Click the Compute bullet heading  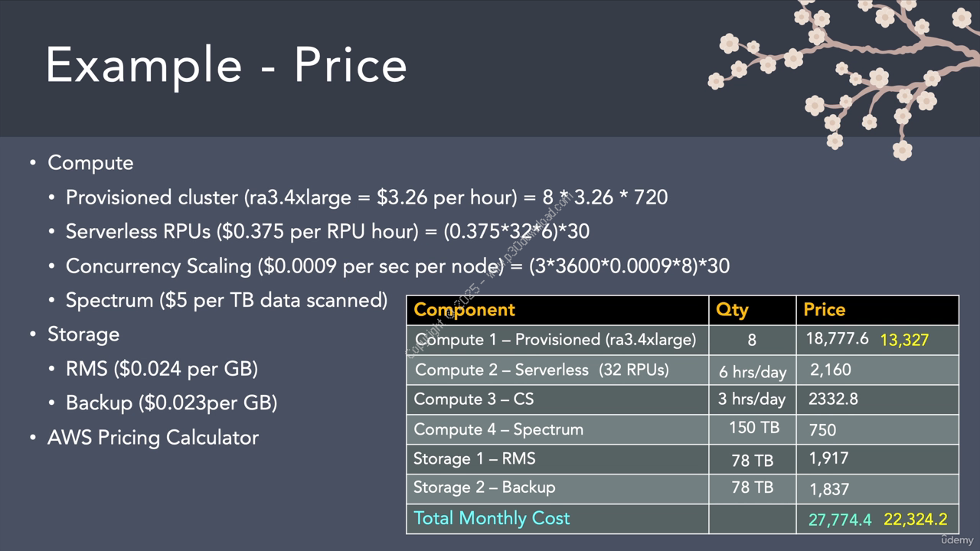pyautogui.click(x=90, y=163)
